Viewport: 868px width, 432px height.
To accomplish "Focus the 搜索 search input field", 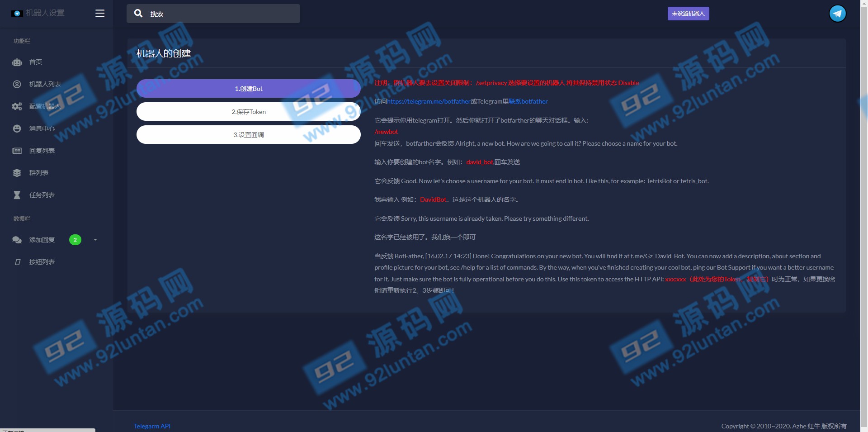I will pos(213,14).
